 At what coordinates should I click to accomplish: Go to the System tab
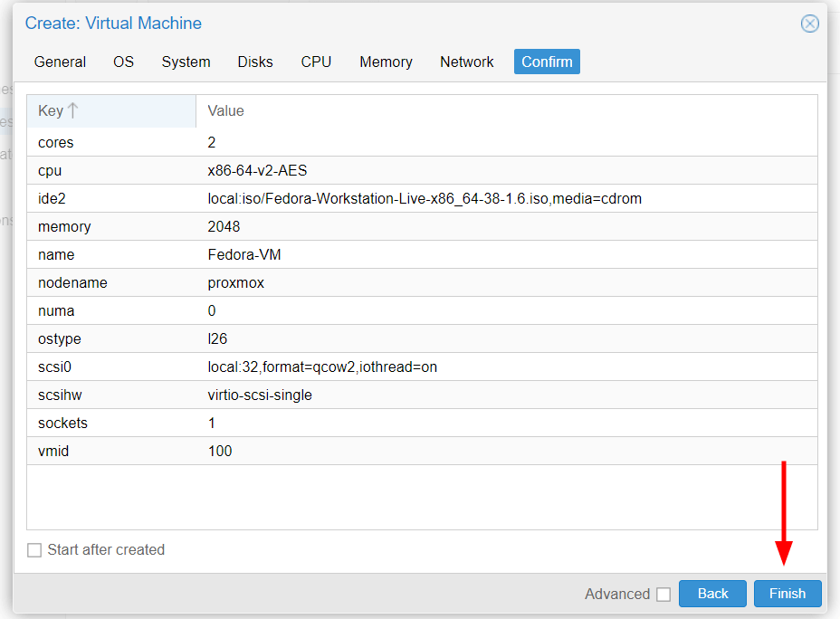pyautogui.click(x=186, y=62)
